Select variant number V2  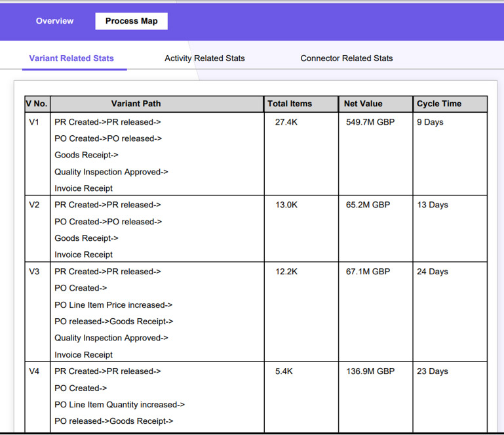tap(34, 205)
